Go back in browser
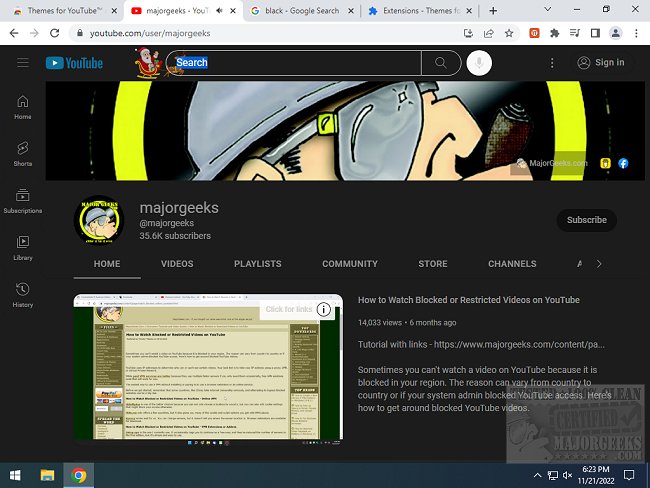650x488 pixels. tap(14, 33)
